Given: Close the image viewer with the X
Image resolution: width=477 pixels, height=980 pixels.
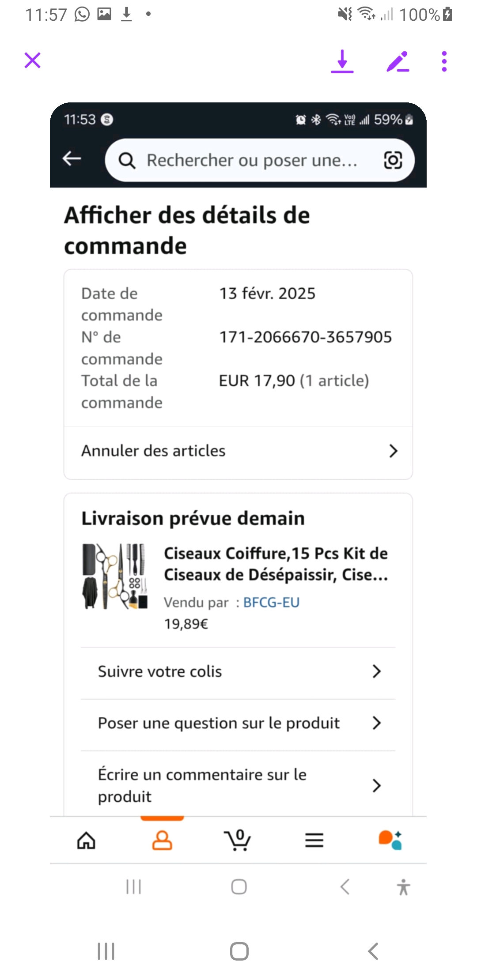Looking at the screenshot, I should [x=33, y=60].
